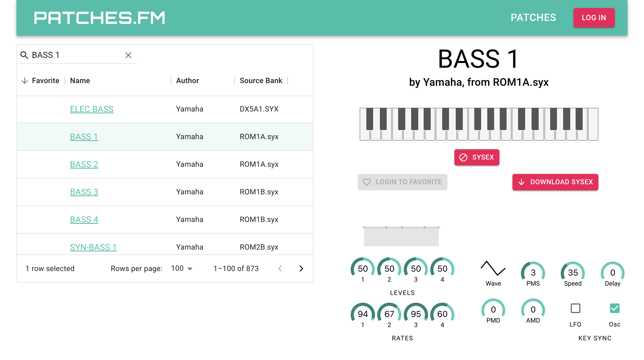Image resolution: width=644 pixels, height=360 pixels.
Task: Enable the LFO key sync checkbox
Action: [575, 308]
